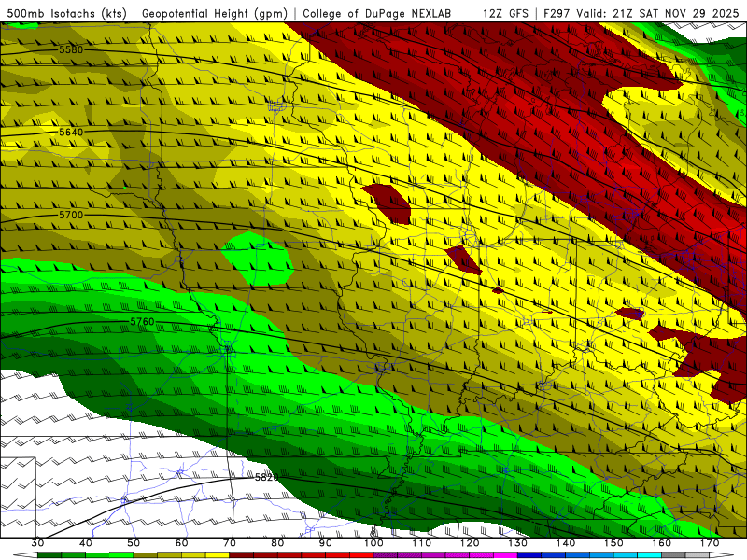Image resolution: width=747 pixels, height=560 pixels.
Task: Click the 'College of DuPage NEXLAB' label
Action: (376, 13)
